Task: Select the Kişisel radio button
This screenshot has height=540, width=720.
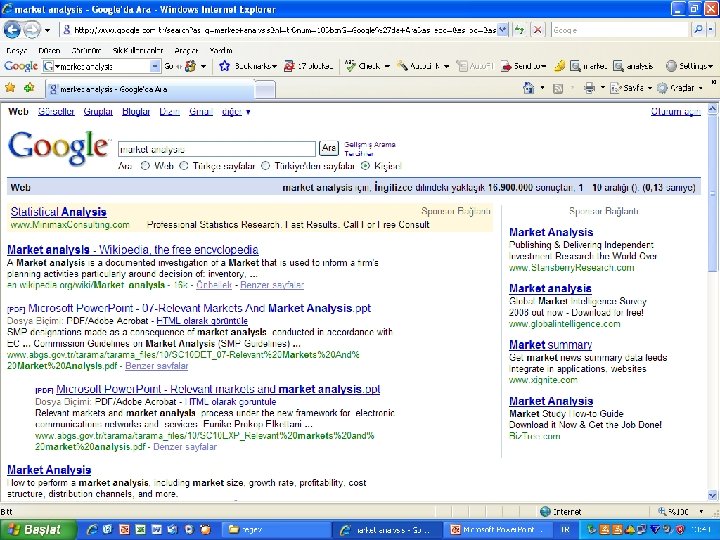Action: coord(365,166)
